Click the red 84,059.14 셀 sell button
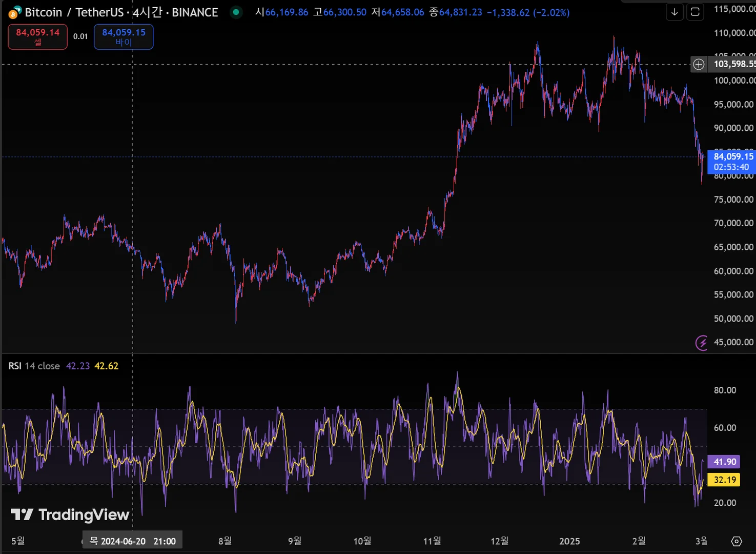The width and height of the screenshot is (756, 554). (37, 37)
